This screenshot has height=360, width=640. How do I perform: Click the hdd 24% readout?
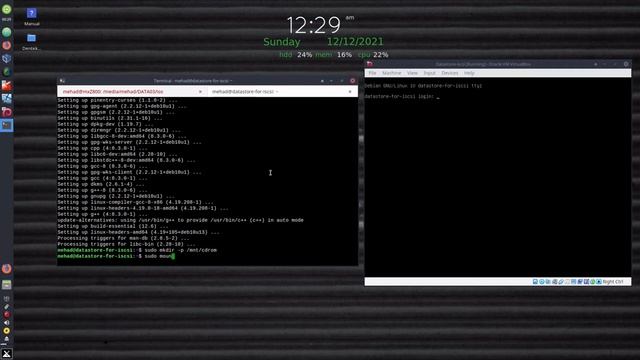tap(296, 55)
